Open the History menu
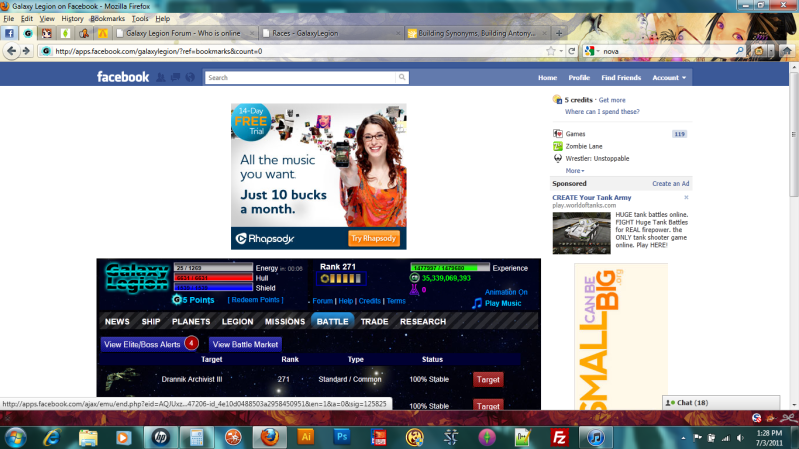Viewport: 799px width, 449px height. click(x=72, y=18)
